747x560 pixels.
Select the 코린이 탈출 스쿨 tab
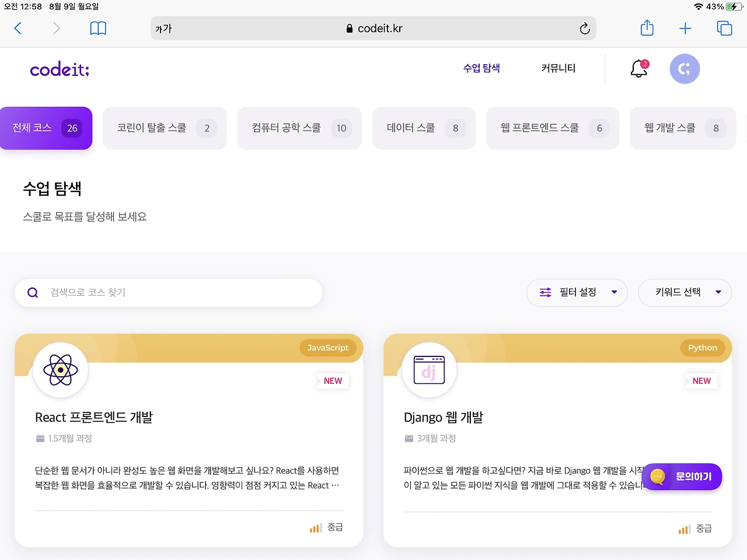click(x=165, y=128)
